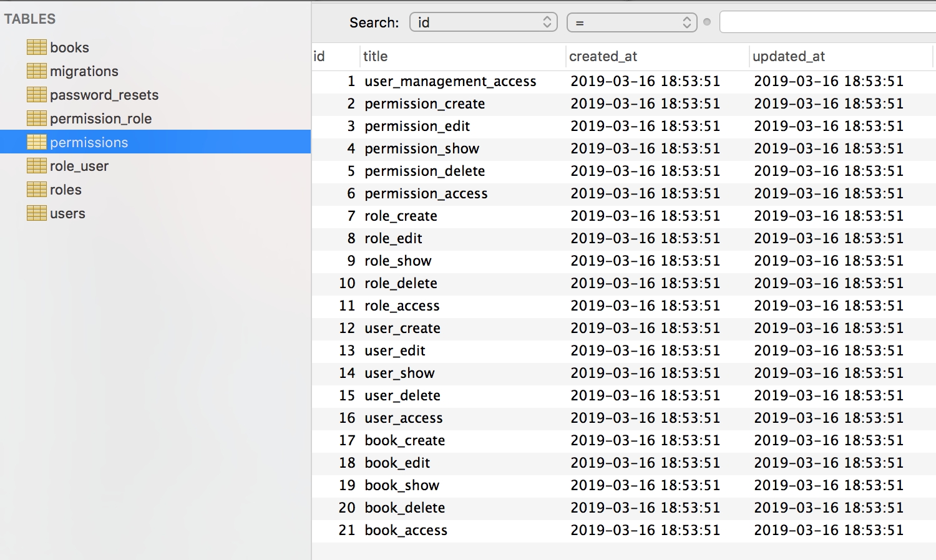This screenshot has height=560, width=936.
Task: Open the users table name
Action: coord(67,213)
